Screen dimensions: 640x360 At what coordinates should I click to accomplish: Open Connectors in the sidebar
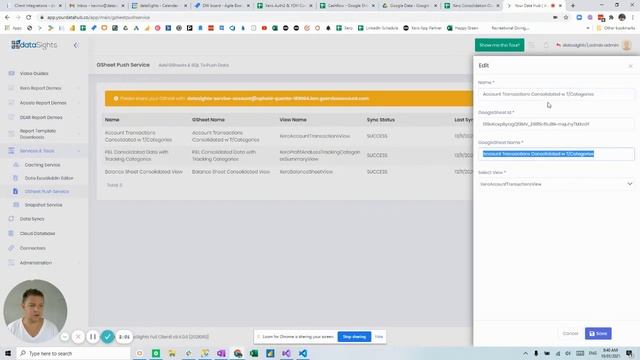tap(33, 248)
